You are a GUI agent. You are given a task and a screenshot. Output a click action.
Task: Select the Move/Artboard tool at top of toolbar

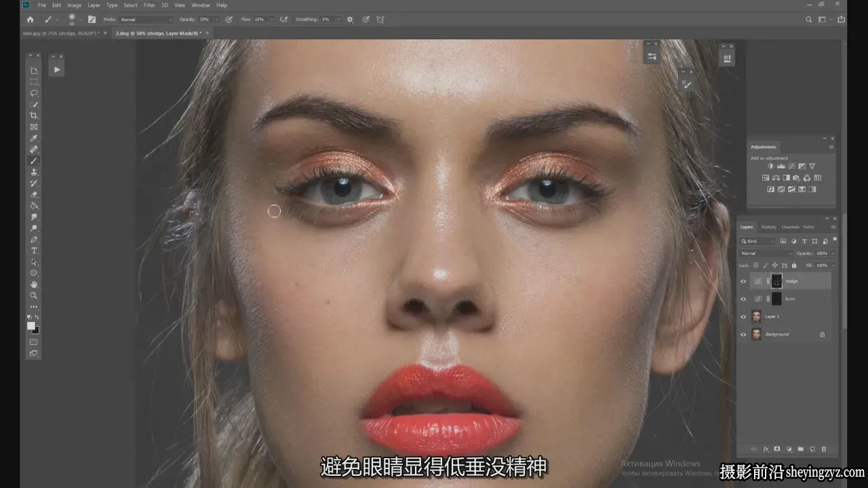[x=34, y=70]
